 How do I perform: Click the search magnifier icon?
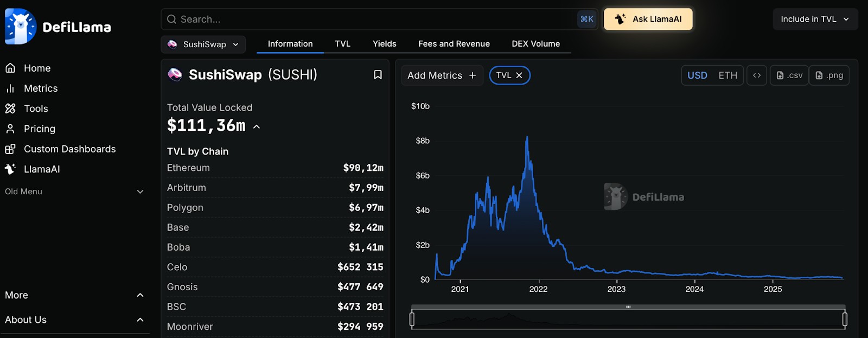[171, 20]
